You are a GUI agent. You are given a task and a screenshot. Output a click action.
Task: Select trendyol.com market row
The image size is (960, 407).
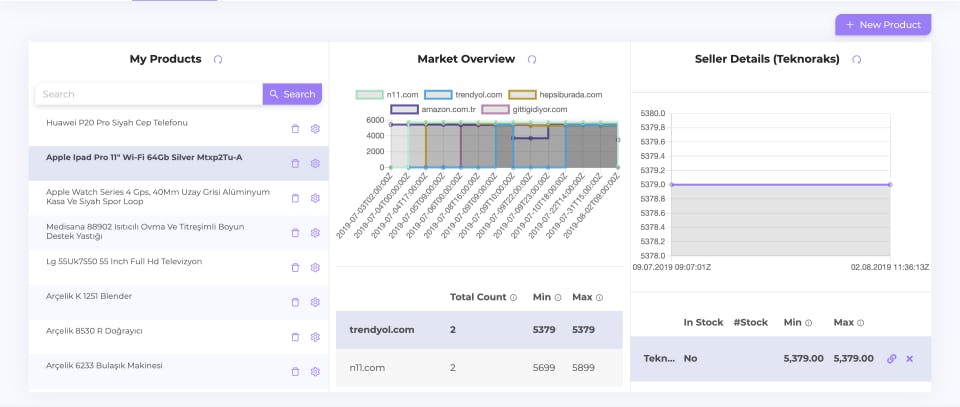479,330
